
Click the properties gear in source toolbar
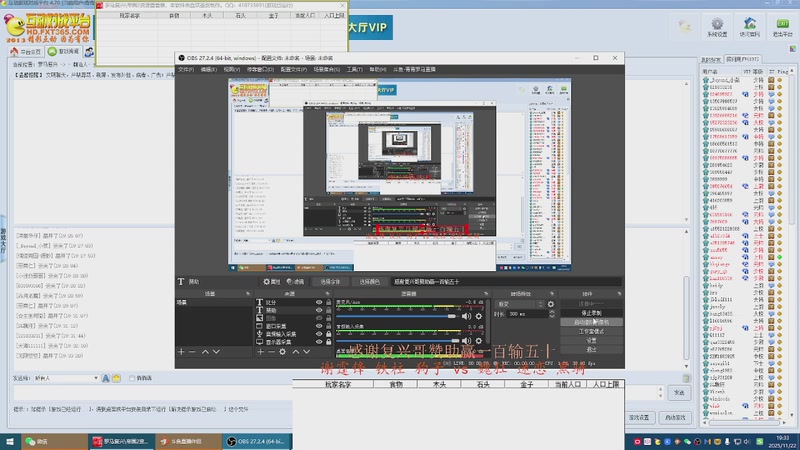(x=272, y=282)
